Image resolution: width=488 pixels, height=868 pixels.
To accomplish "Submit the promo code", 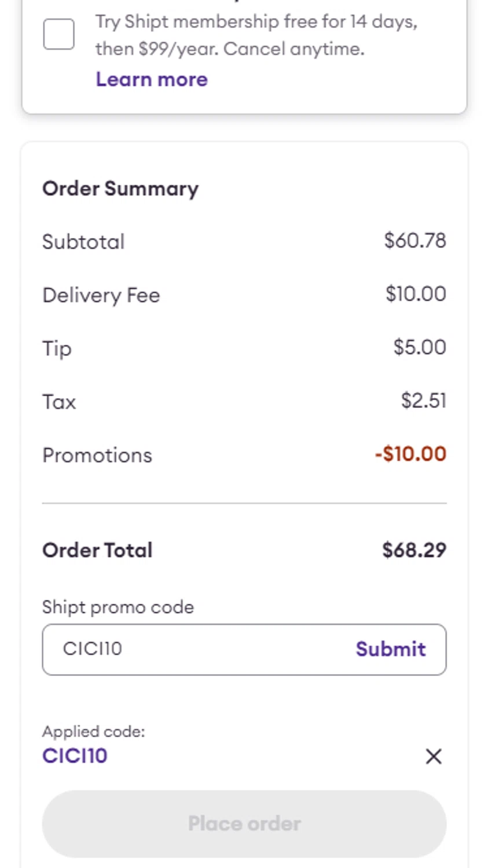I will pos(390,649).
